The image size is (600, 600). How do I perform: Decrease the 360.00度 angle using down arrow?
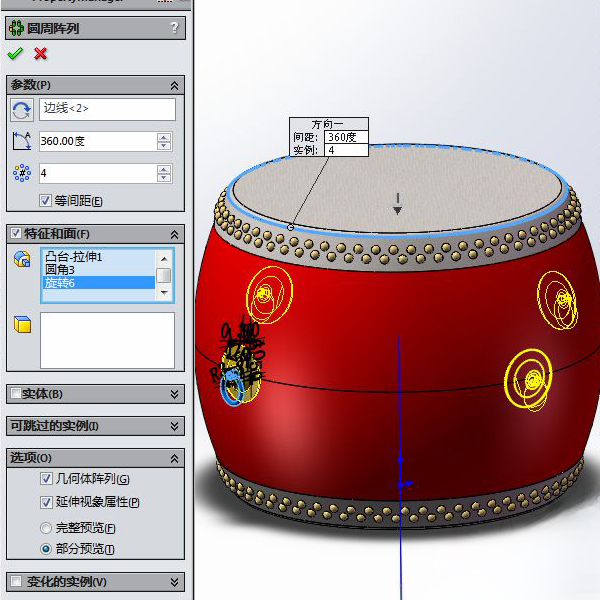[164, 146]
